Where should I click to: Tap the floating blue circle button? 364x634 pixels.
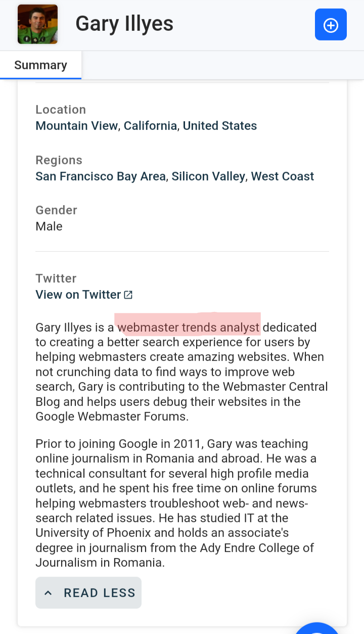point(317,628)
